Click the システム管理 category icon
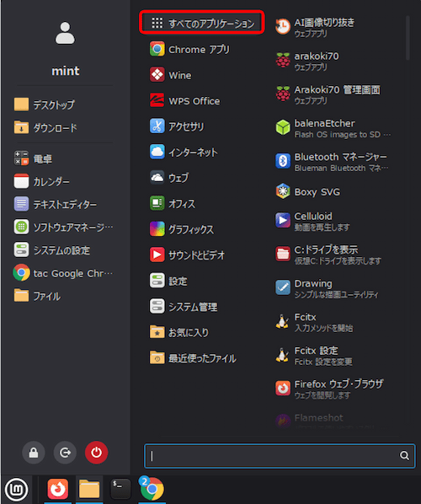 tap(157, 306)
